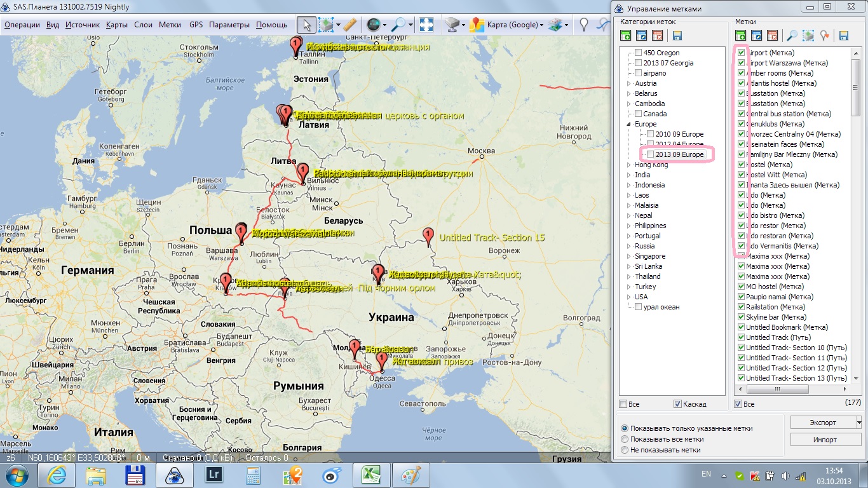Click the Экспорт button

click(822, 423)
